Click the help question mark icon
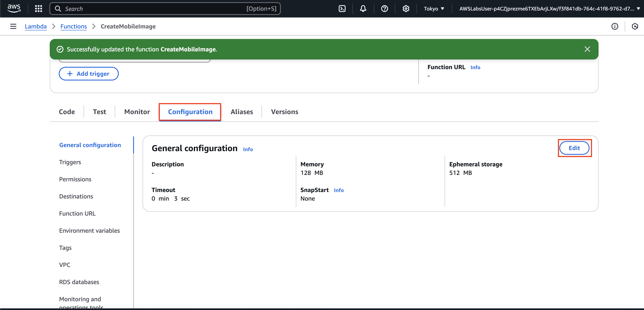Viewport: 644px width, 310px height. [384, 9]
